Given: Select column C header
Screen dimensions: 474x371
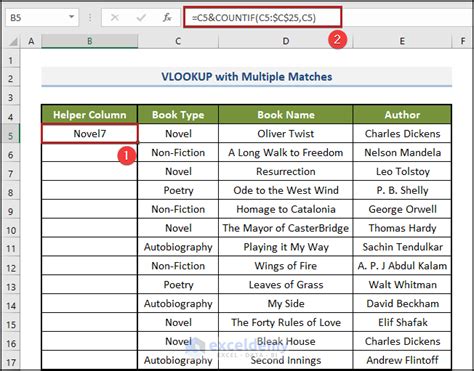Looking at the screenshot, I should pyautogui.click(x=178, y=41).
